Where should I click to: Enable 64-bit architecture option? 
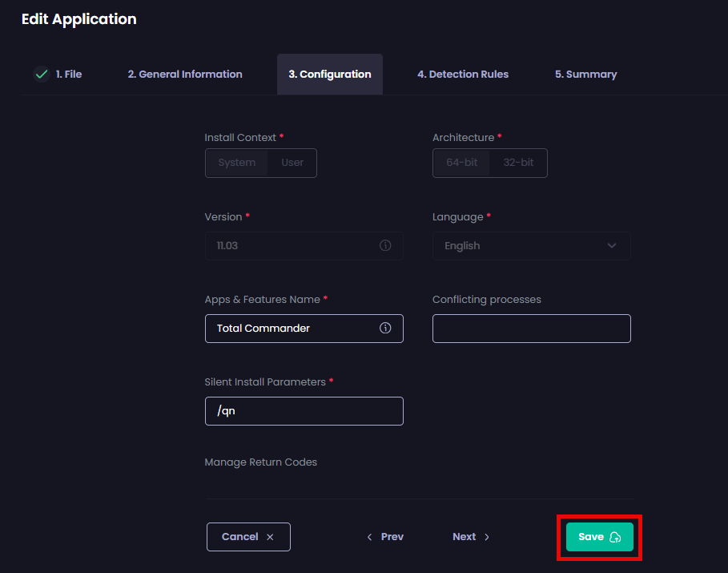click(461, 162)
